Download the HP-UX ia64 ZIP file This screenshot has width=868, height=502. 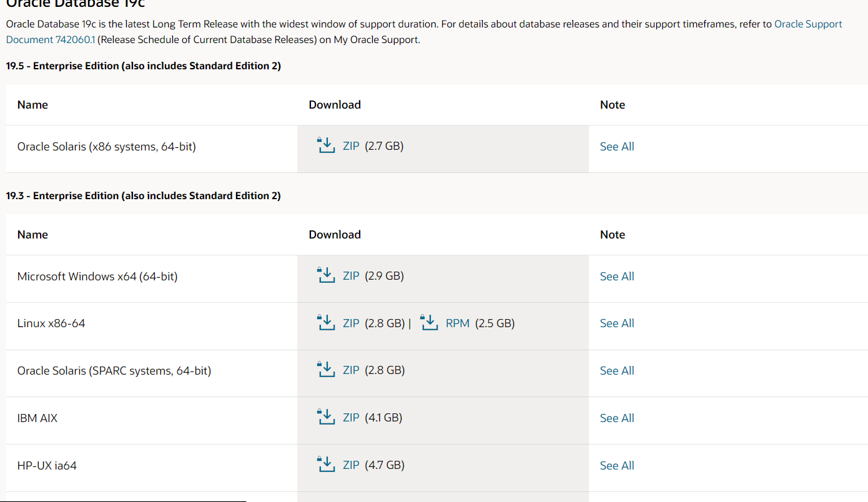(x=351, y=465)
